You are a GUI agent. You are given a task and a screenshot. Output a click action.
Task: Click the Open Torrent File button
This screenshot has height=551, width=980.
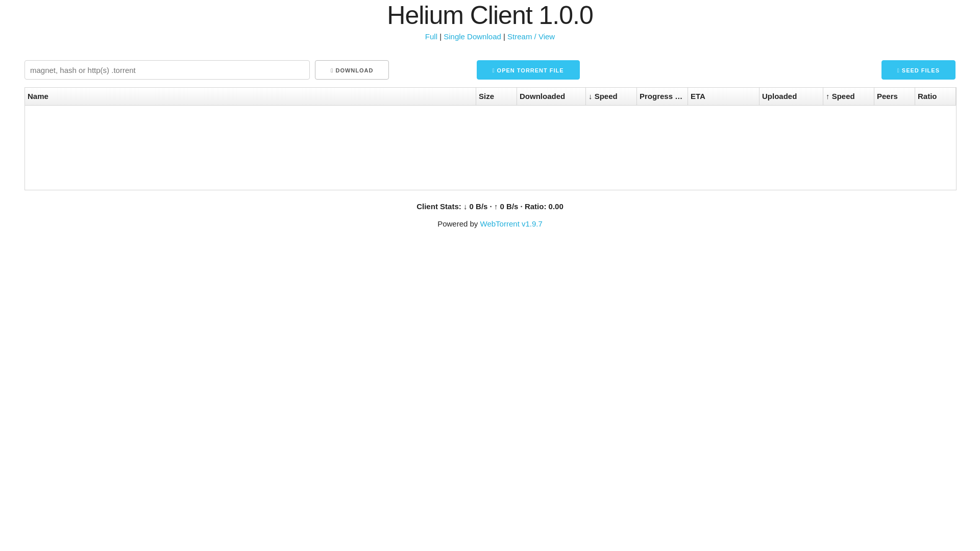[528, 70]
